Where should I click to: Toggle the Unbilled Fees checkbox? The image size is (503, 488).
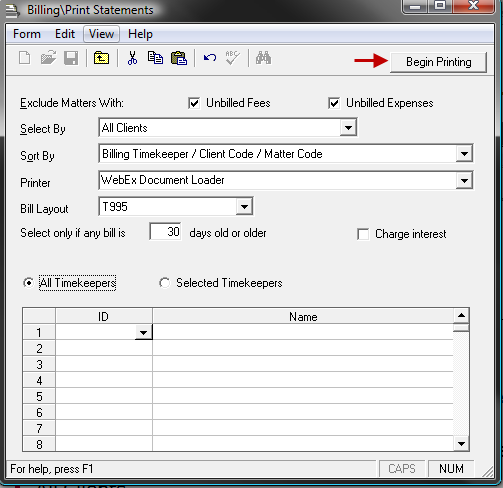click(194, 103)
